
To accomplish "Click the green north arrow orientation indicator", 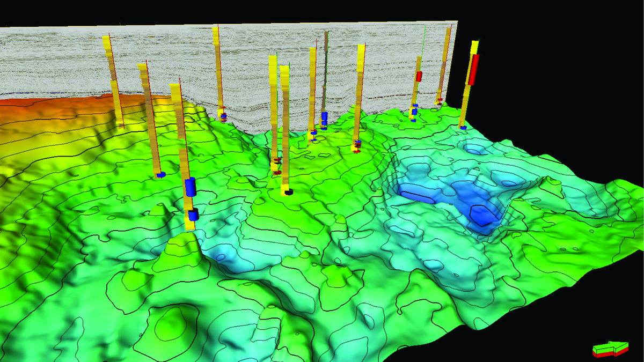I will click(x=611, y=348).
